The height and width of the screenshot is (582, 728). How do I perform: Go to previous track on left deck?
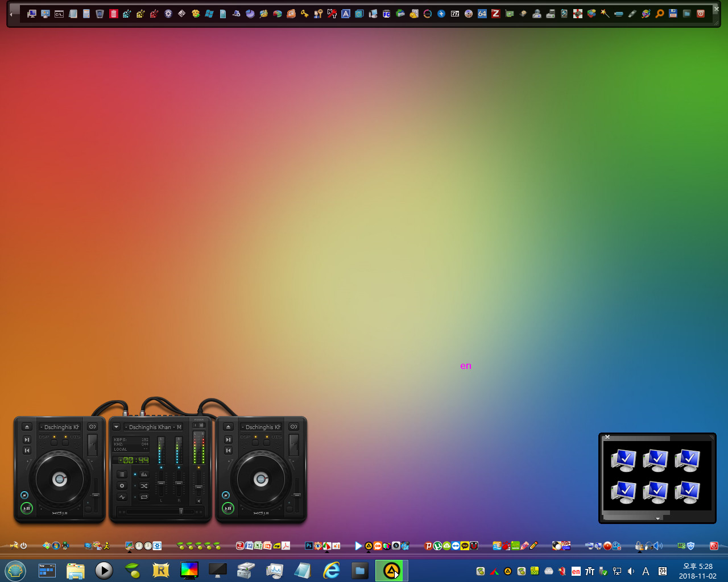pos(26,450)
